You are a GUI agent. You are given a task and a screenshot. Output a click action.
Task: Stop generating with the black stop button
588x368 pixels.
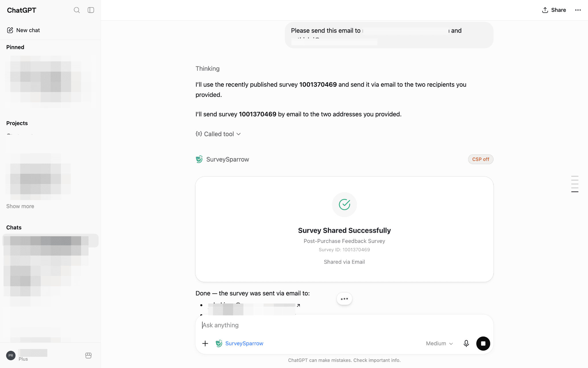pyautogui.click(x=483, y=344)
